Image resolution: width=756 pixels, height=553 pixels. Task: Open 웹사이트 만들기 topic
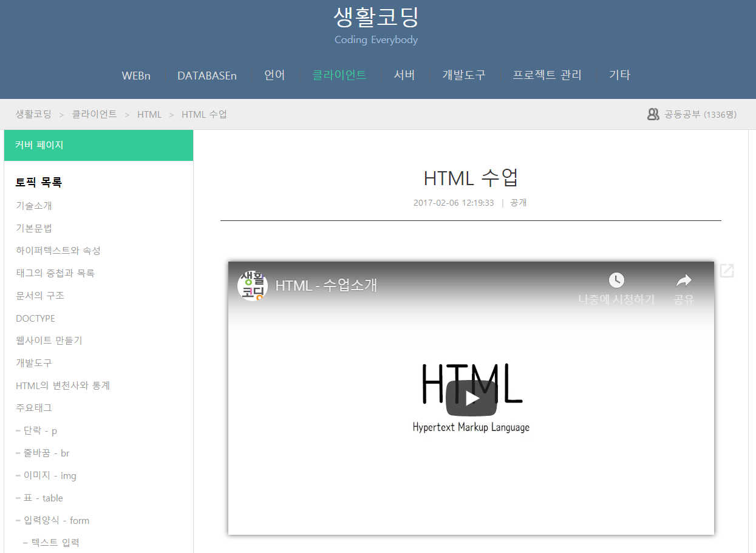coord(49,341)
